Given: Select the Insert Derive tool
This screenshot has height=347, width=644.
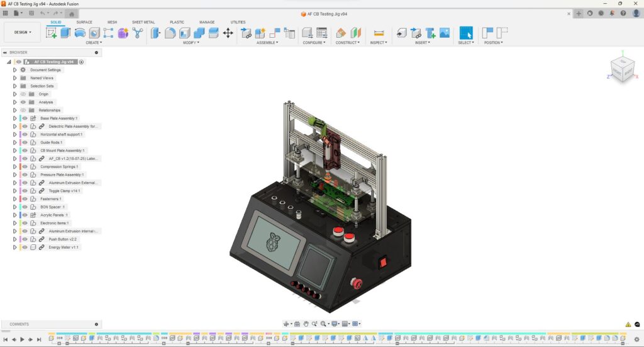Looking at the screenshot, I should click(402, 33).
